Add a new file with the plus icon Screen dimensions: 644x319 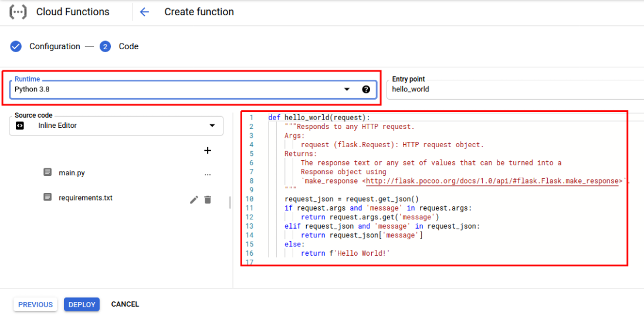[x=207, y=151]
